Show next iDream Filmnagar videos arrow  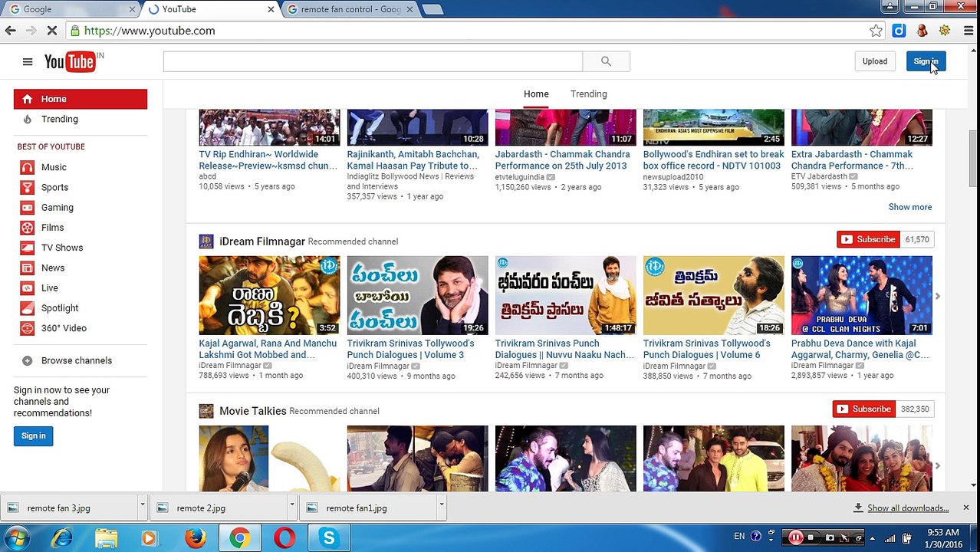tap(937, 296)
